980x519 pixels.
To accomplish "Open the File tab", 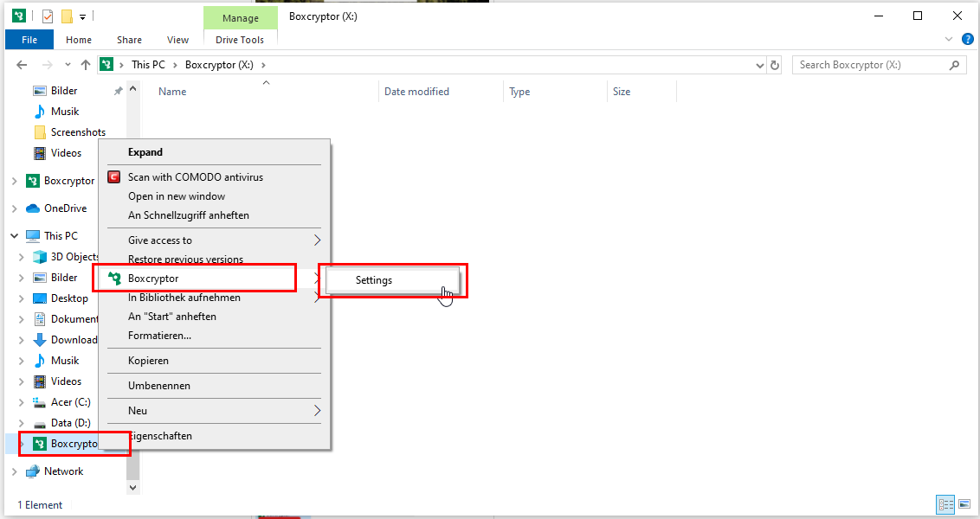I will (x=29, y=40).
